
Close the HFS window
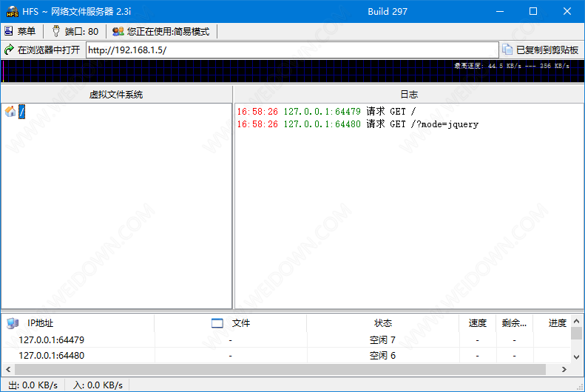pos(567,11)
